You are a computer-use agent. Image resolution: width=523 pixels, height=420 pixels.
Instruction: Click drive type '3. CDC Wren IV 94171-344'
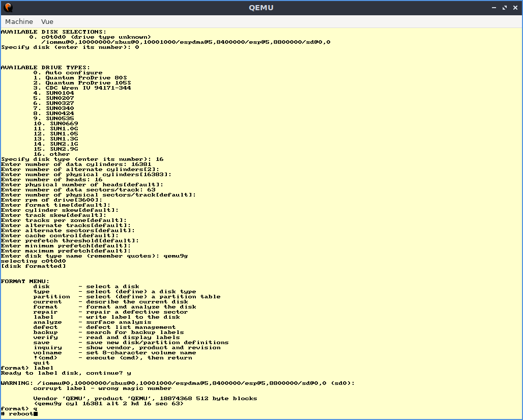82,88
